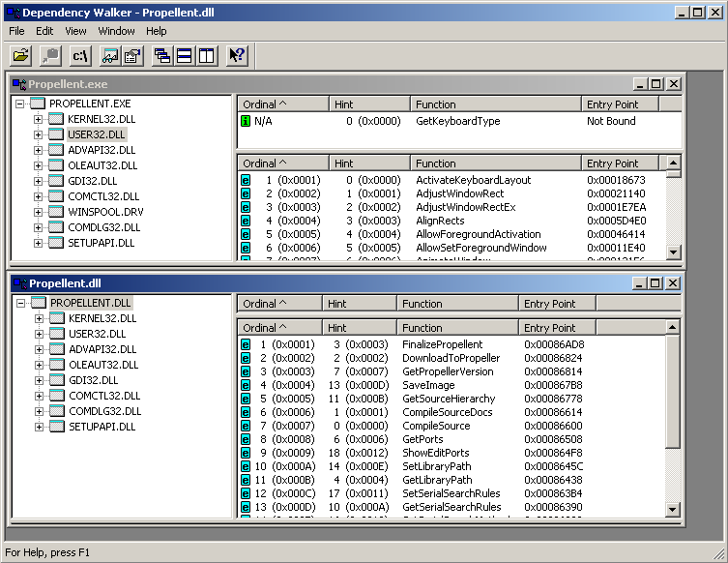
Task: Expand USER32.DLL under PROPELLENT.EXE tree
Action: (x=39, y=134)
